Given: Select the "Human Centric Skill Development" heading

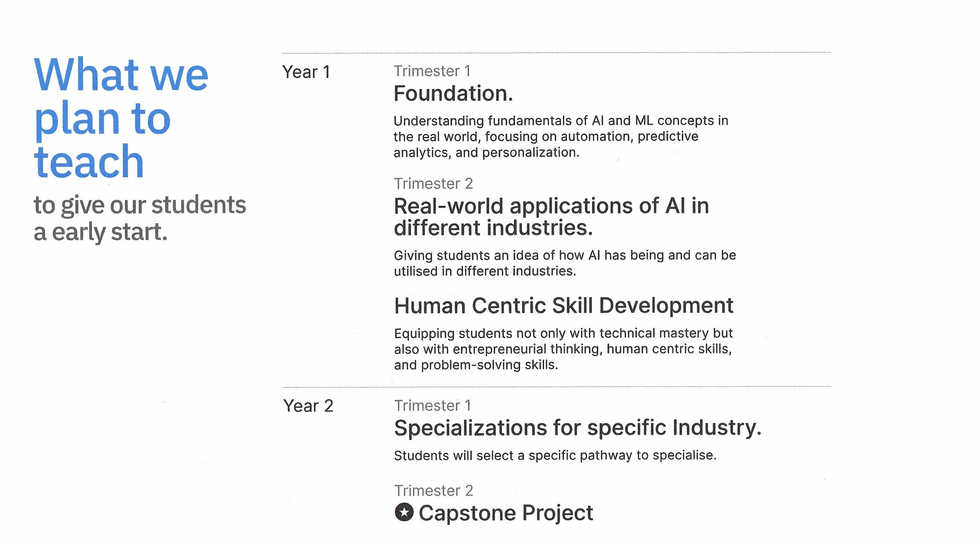Looking at the screenshot, I should click(x=563, y=306).
